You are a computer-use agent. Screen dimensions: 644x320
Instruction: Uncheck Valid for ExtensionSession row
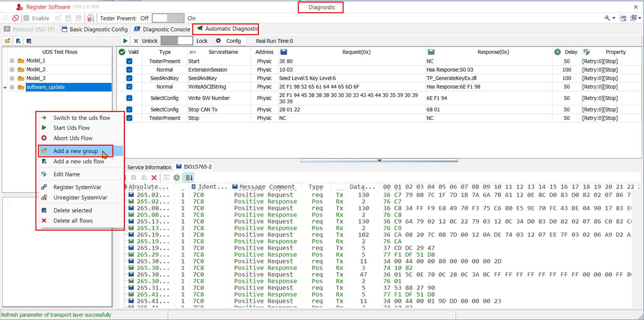(129, 69)
